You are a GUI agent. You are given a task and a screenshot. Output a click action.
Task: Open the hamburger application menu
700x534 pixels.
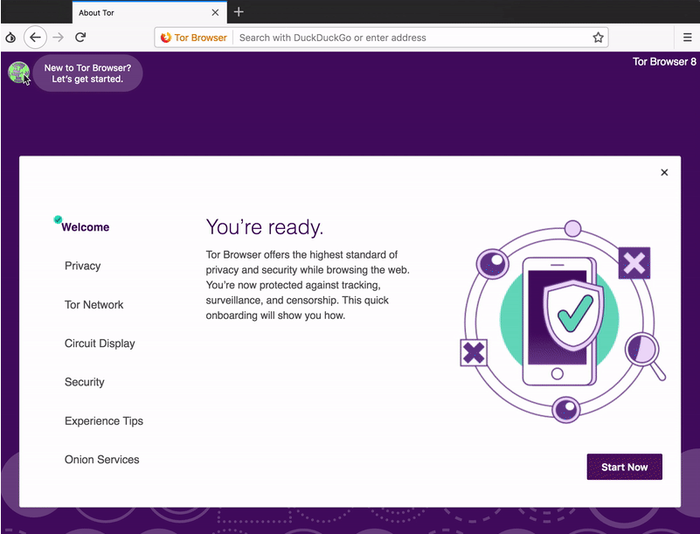tap(688, 38)
